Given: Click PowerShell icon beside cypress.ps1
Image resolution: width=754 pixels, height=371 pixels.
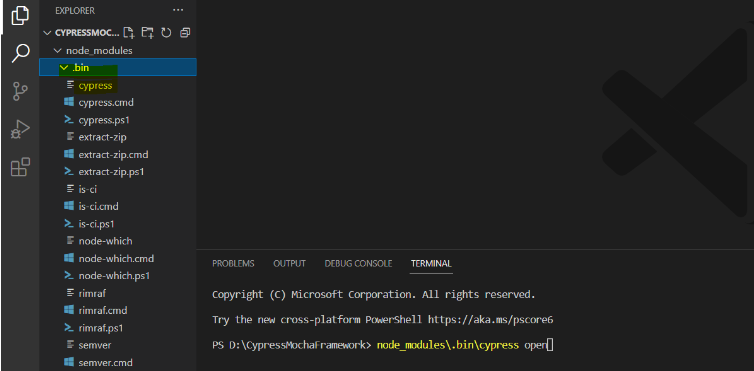Looking at the screenshot, I should [69, 120].
